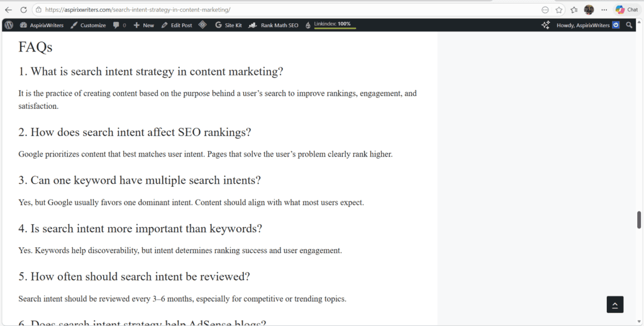Select the aspirixwriters.com address bar URL
644x326 pixels.
pyautogui.click(x=138, y=9)
